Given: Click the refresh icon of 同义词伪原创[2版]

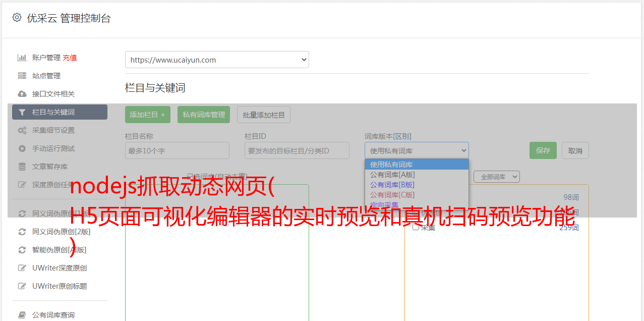Looking at the screenshot, I should coord(22,232).
